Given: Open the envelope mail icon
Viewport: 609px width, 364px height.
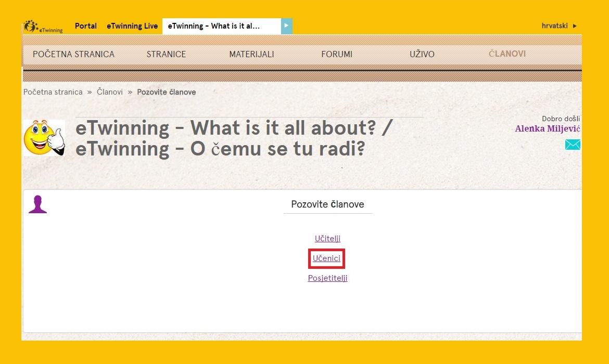Looking at the screenshot, I should pos(573,145).
